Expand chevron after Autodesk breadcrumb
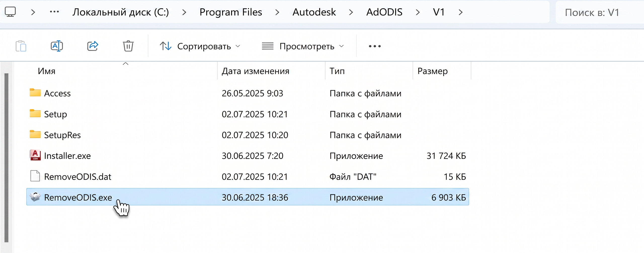 [x=351, y=12]
